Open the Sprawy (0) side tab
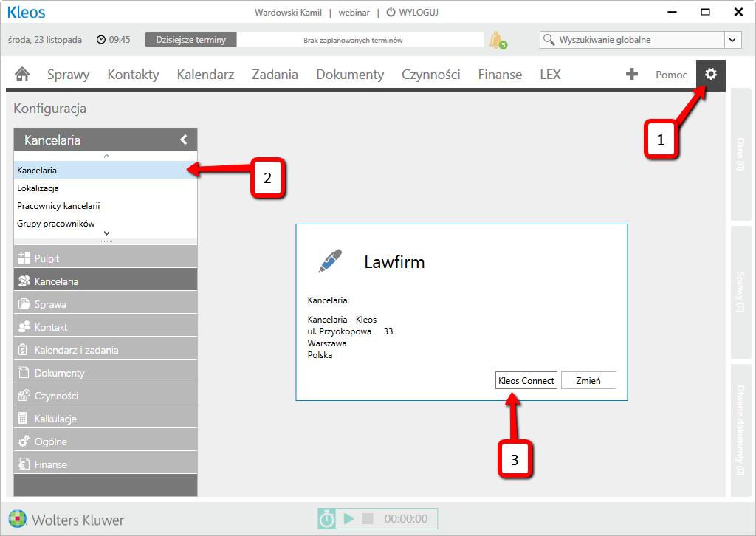Viewport: 756px width, 536px height. click(x=740, y=292)
